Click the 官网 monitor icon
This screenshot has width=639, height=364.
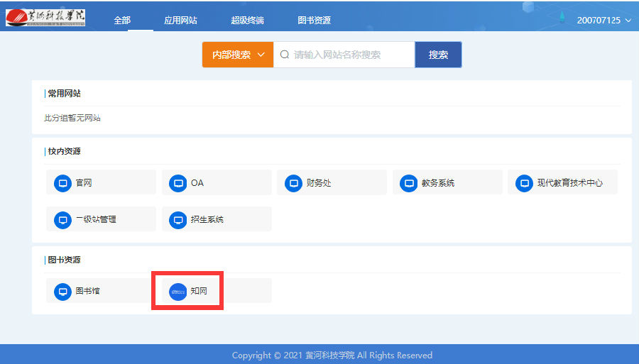(x=63, y=183)
